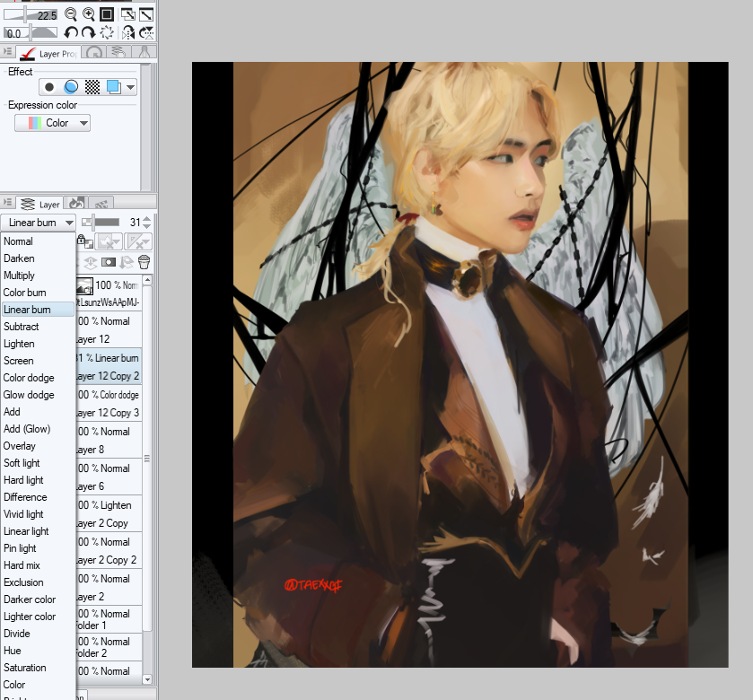Image resolution: width=753 pixels, height=700 pixels.
Task: Click the layer opacity slider
Action: click(x=101, y=223)
